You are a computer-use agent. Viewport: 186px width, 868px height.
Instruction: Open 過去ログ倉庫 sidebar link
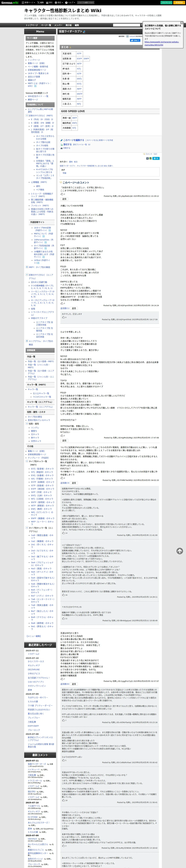coord(34,77)
